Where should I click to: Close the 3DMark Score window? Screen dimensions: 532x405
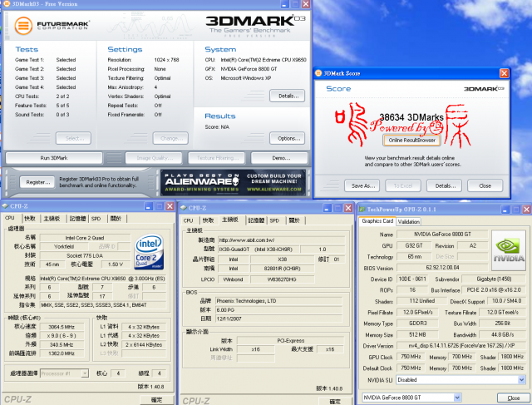click(x=505, y=73)
